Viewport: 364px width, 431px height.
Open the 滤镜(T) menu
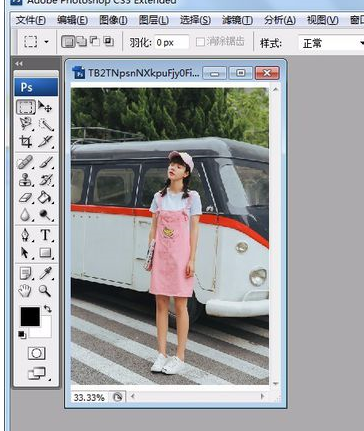tap(237, 20)
